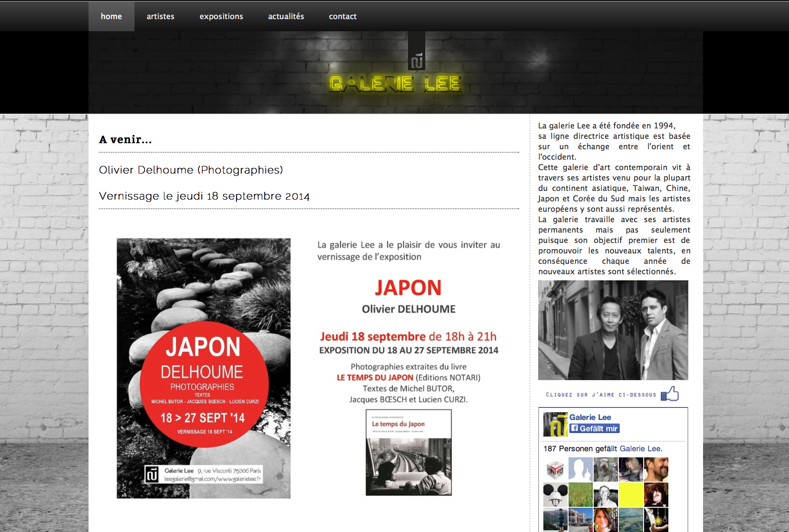The height and width of the screenshot is (532, 789).
Task: Click the blue thumbs-up J'aime icon
Action: tap(670, 394)
